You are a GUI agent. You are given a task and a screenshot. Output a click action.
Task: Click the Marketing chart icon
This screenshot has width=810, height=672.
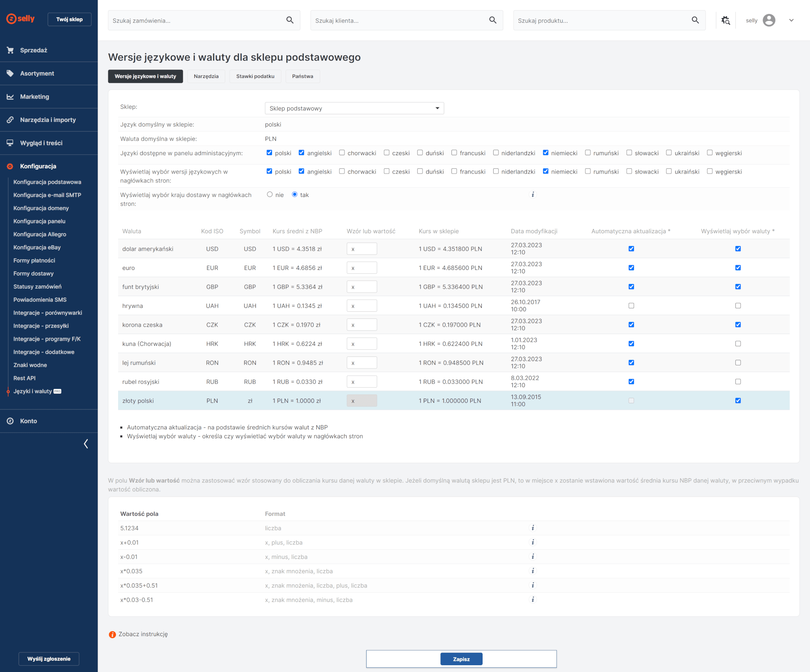point(10,97)
